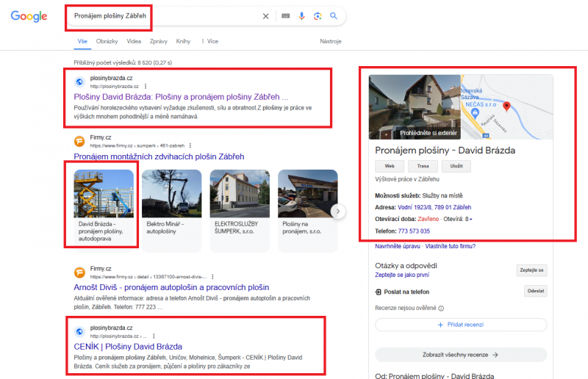Start voice search with the microphone icon
The image size is (588, 379).
coord(301,15)
